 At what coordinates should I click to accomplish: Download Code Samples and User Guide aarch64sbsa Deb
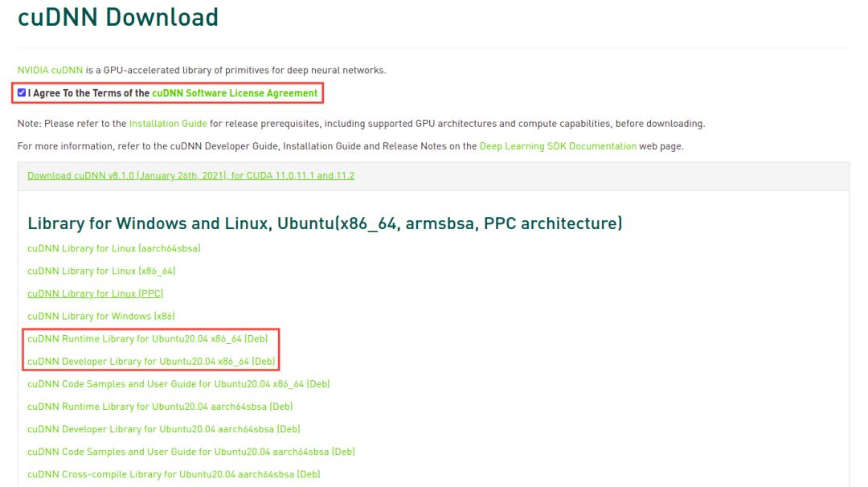(x=191, y=452)
